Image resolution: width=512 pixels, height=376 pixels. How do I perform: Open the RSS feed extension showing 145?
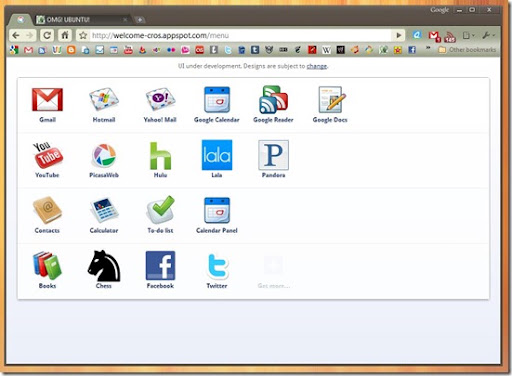pyautogui.click(x=450, y=37)
